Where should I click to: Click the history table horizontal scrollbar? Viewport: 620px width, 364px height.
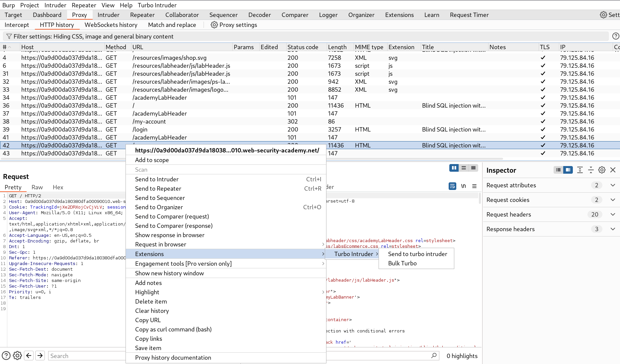[x=252, y=159]
